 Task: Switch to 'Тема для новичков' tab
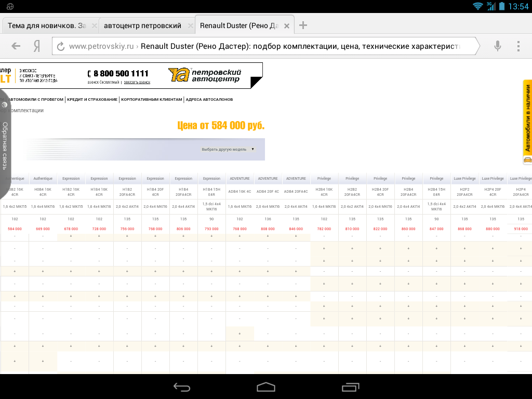pyautogui.click(x=47, y=26)
